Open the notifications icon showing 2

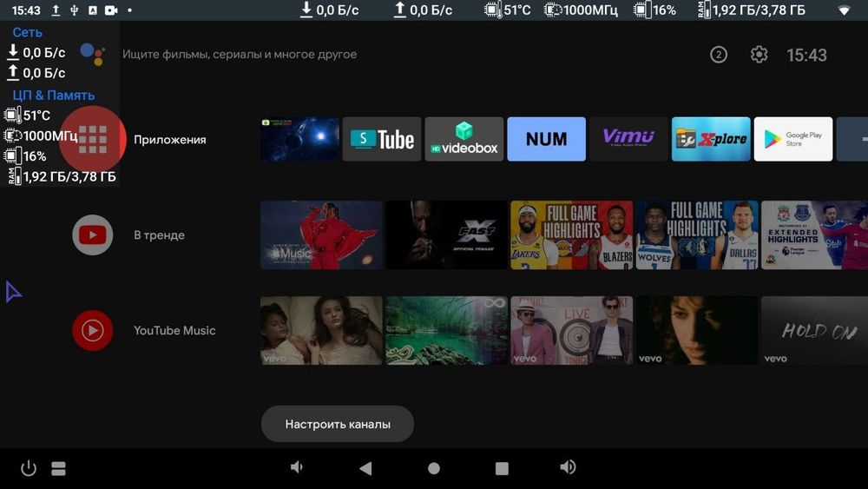coord(719,54)
